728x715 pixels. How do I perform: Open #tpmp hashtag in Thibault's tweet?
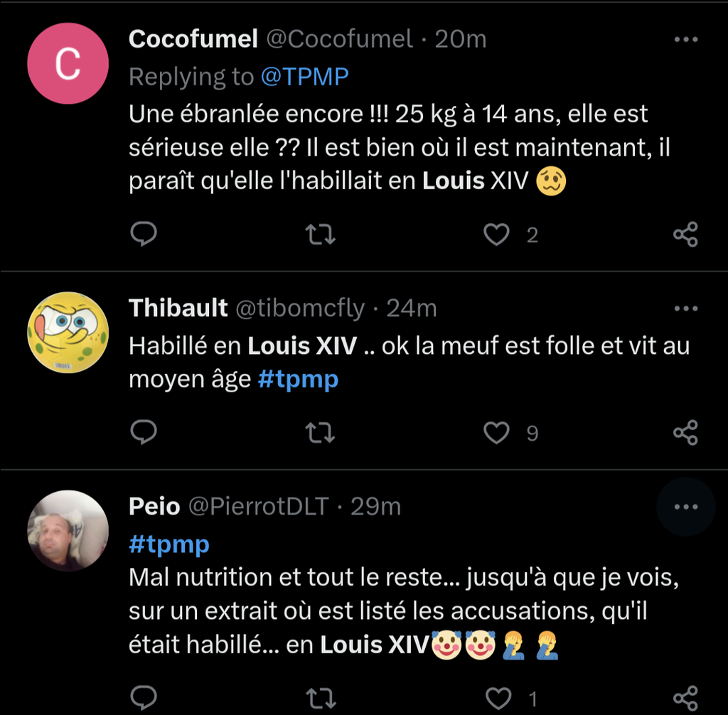pyautogui.click(x=297, y=380)
